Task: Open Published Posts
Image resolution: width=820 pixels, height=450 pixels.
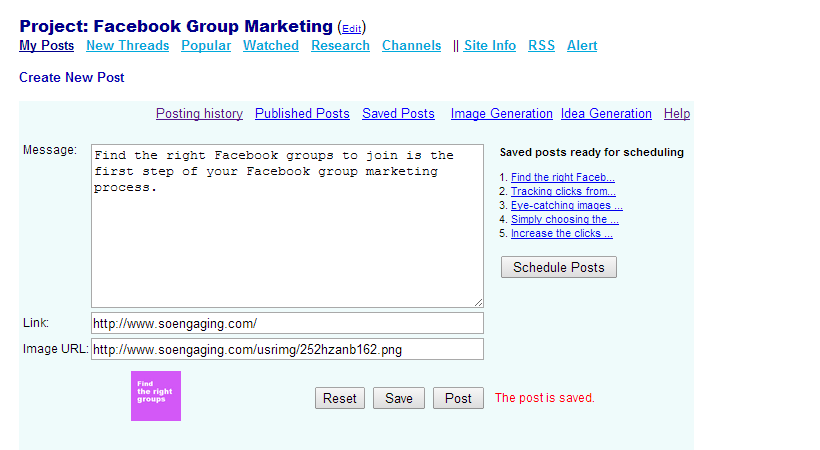Action: tap(302, 114)
